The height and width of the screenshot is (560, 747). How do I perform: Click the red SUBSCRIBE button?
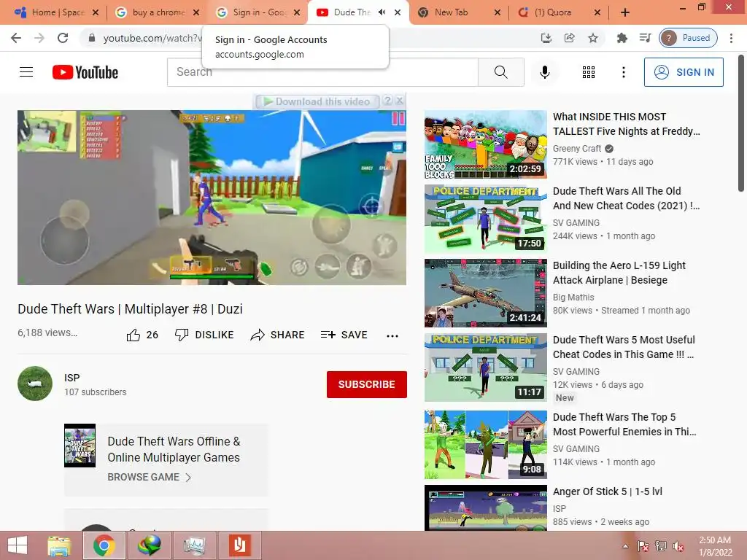click(366, 384)
